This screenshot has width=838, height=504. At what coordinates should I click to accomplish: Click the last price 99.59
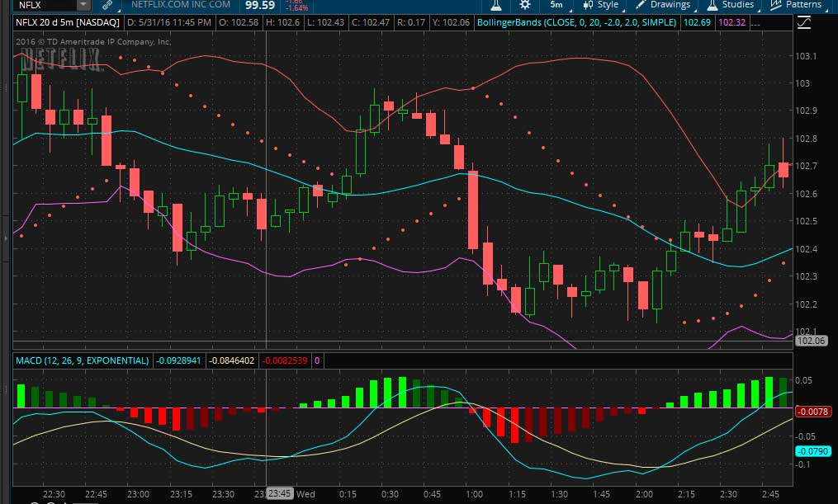tap(260, 5)
